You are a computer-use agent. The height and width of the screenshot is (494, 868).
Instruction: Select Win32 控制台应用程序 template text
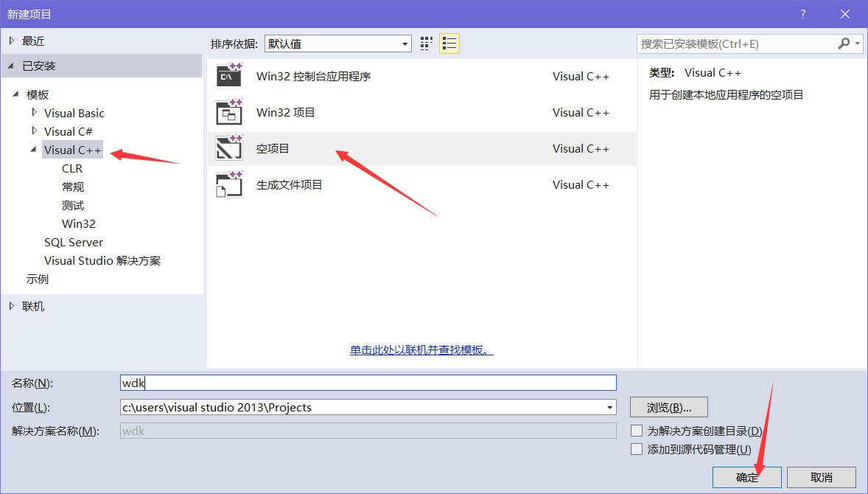[x=313, y=77]
